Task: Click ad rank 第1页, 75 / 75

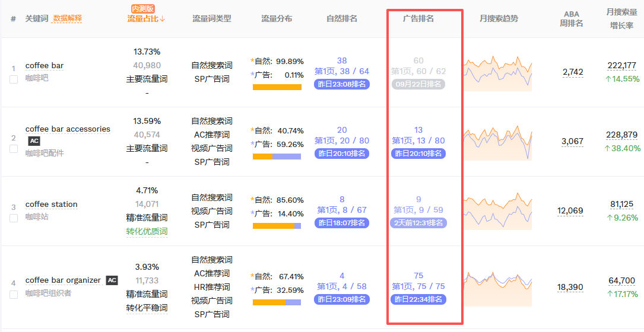Action: (x=418, y=286)
